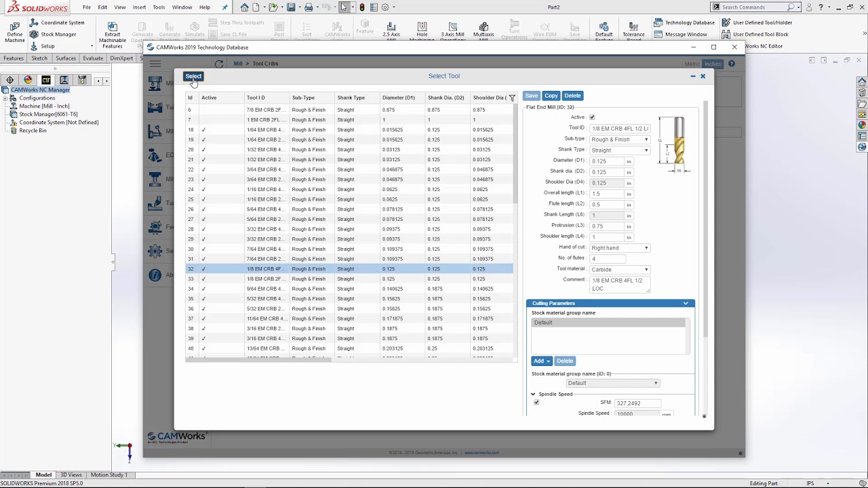Click the Rebuild traffic light icon
The height and width of the screenshot is (488, 868).
(x=362, y=7)
